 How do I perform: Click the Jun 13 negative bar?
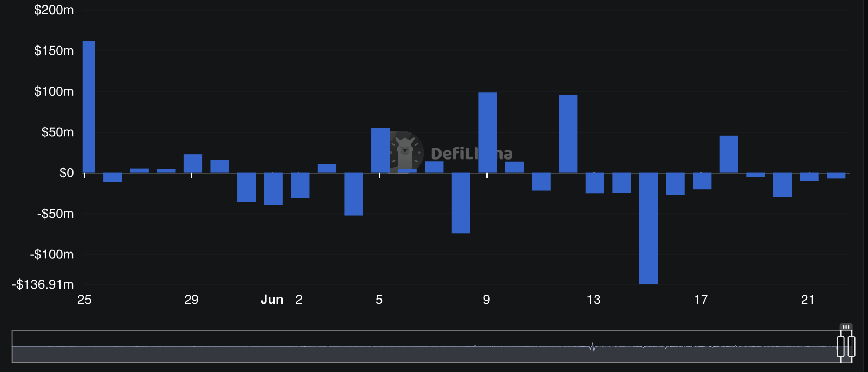pos(595,183)
